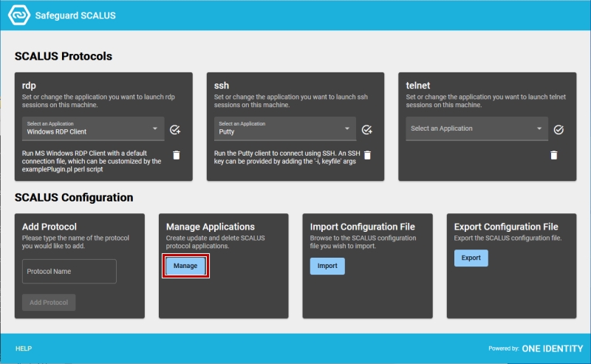Click the Import configuration button
Screen dimensions: 591x364
[x=327, y=266]
